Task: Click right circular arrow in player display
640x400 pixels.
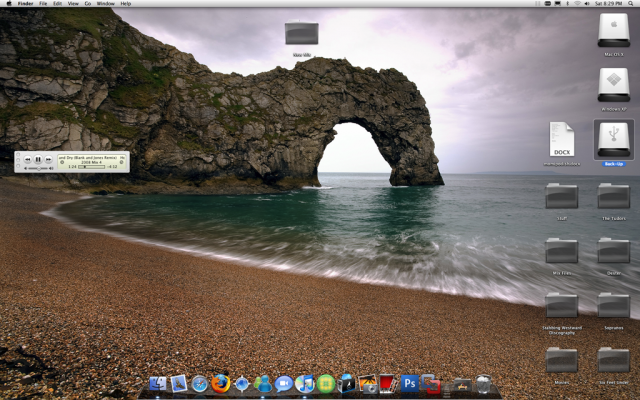Action: (121, 162)
